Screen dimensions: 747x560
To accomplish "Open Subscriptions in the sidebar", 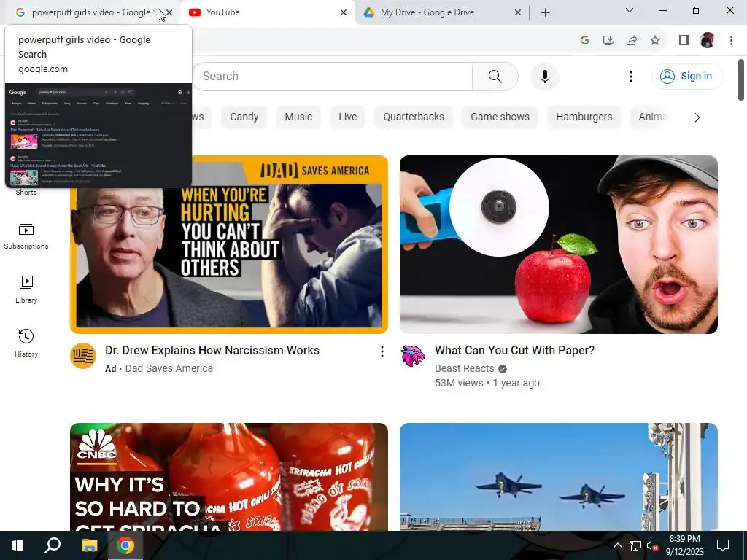I will click(x=26, y=236).
